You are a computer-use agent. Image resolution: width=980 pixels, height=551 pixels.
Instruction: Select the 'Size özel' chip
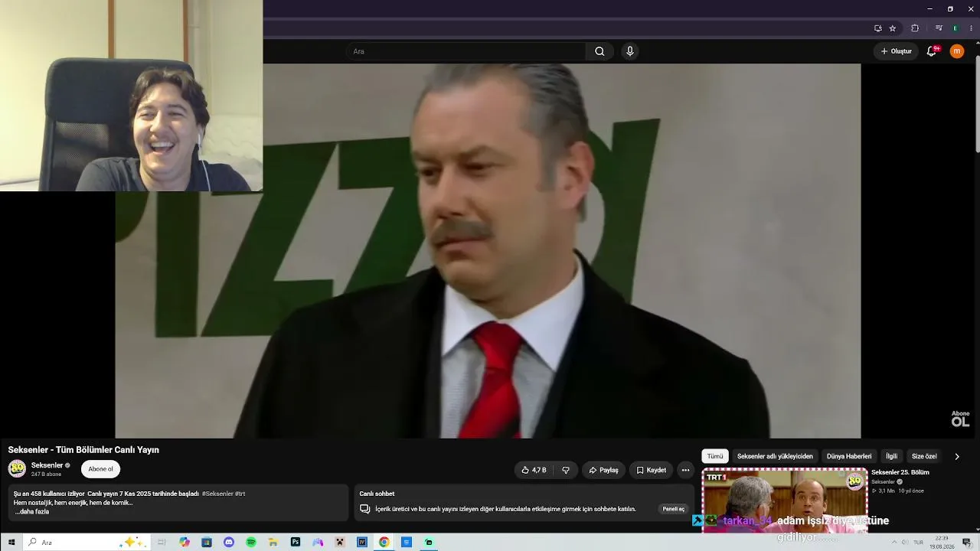click(x=924, y=456)
